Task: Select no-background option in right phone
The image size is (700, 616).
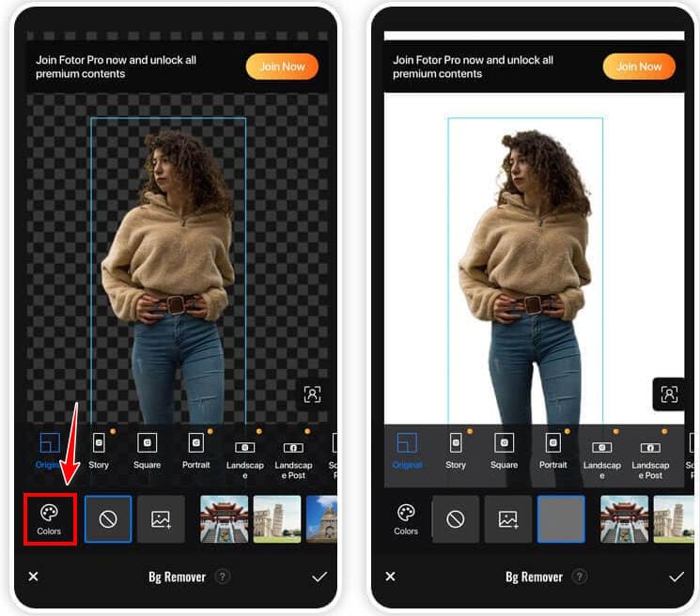Action: click(x=456, y=518)
